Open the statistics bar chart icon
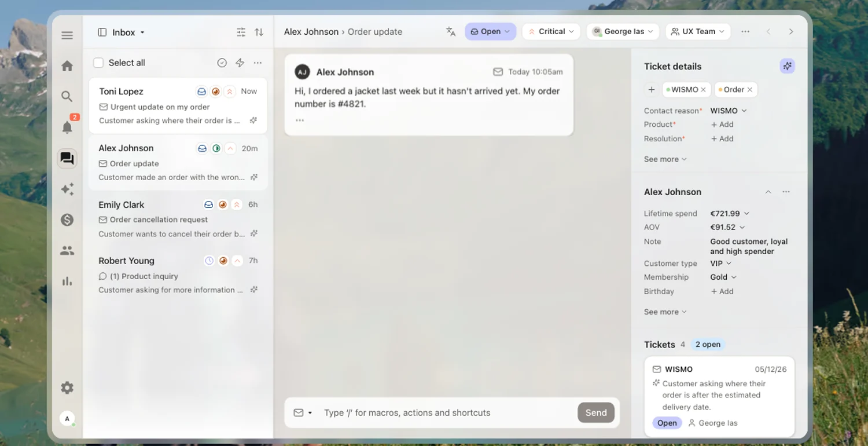This screenshot has width=868, height=446. [x=67, y=281]
